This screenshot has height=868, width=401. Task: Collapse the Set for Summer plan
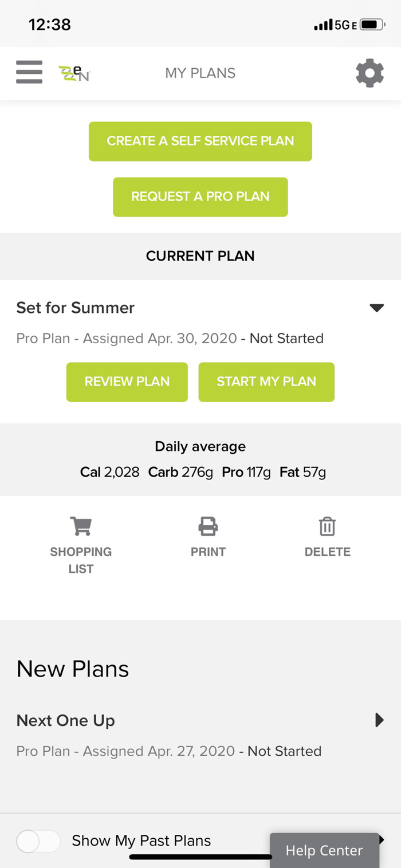pyautogui.click(x=376, y=308)
